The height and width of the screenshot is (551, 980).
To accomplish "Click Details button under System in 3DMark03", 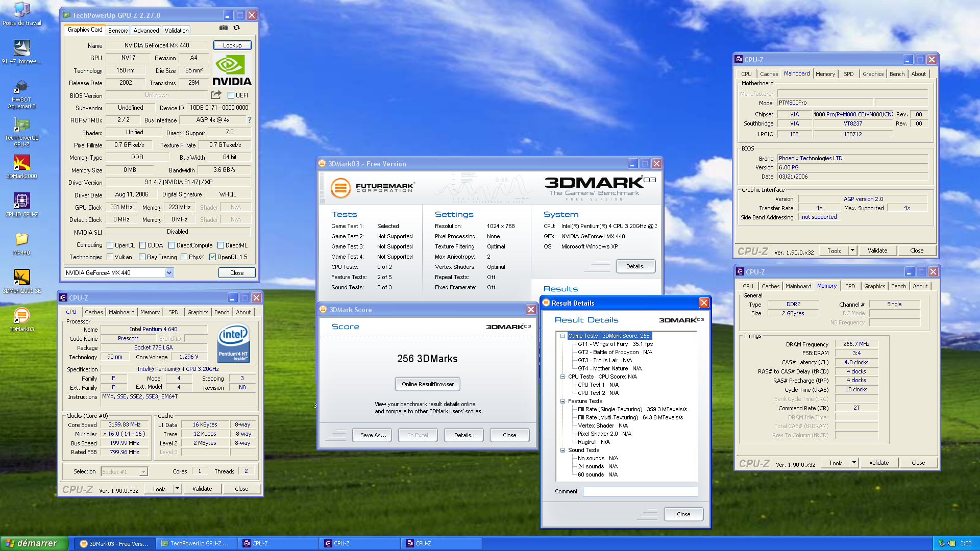I will tap(636, 266).
